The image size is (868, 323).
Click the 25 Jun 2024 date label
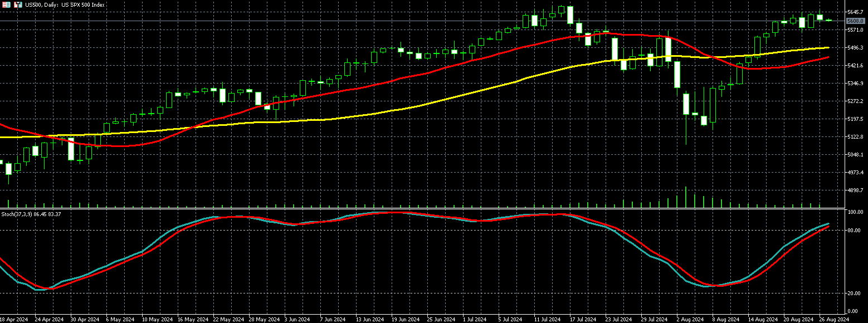[441, 320]
